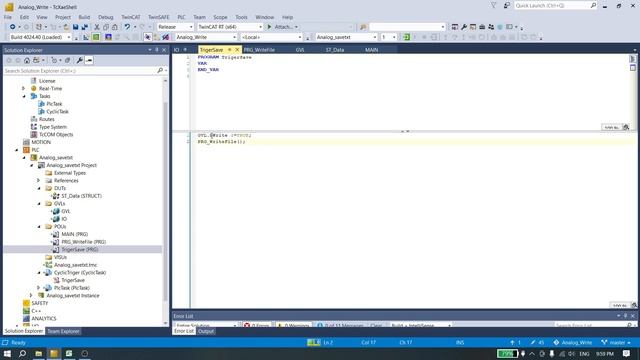Switch to the MAIN editor tab
640x360 pixels.
tap(371, 50)
